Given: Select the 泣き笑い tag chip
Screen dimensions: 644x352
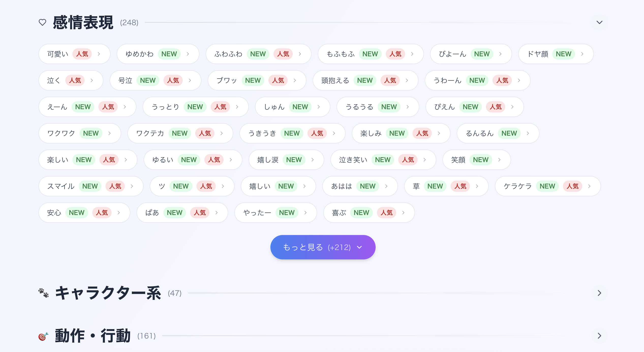Looking at the screenshot, I should pyautogui.click(x=353, y=160).
